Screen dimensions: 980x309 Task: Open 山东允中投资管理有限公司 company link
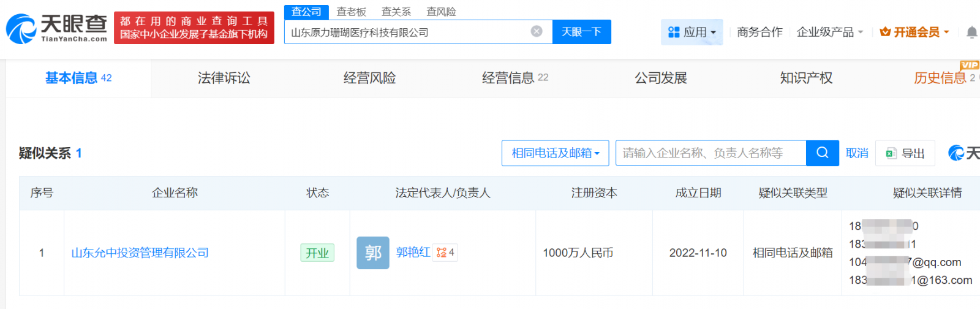pos(140,253)
